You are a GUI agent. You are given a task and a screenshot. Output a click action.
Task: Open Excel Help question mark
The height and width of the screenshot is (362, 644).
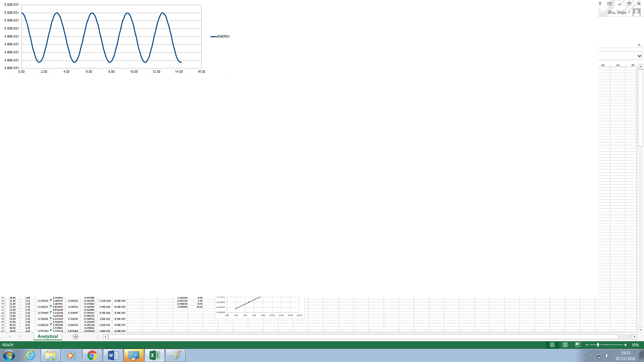(x=600, y=4)
